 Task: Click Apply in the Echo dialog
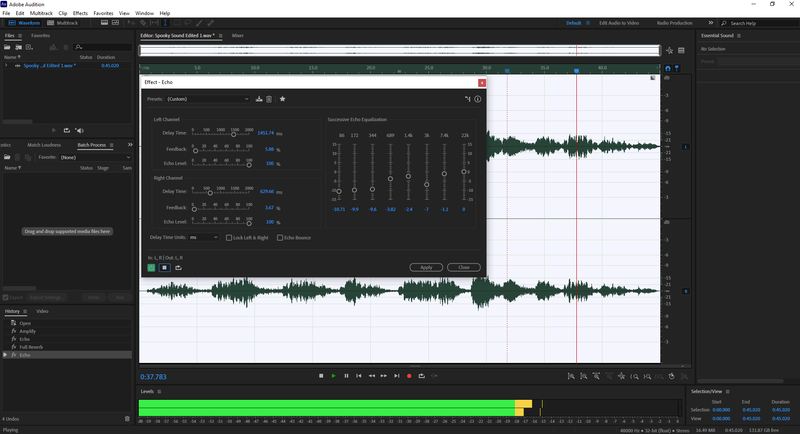coord(426,267)
